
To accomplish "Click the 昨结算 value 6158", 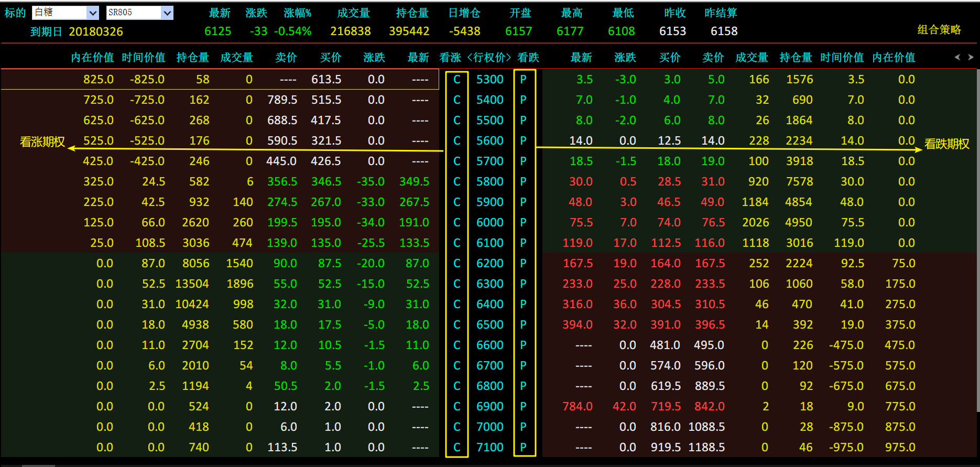I will pyautogui.click(x=724, y=31).
